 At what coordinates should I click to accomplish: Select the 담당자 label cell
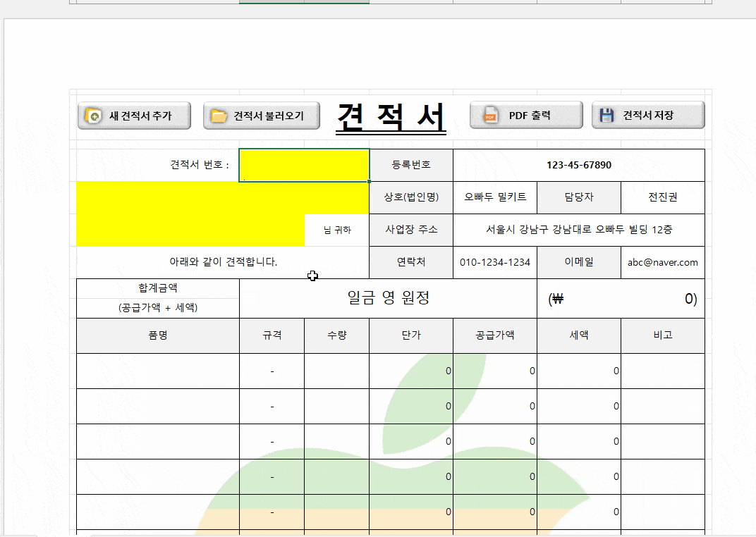point(579,197)
